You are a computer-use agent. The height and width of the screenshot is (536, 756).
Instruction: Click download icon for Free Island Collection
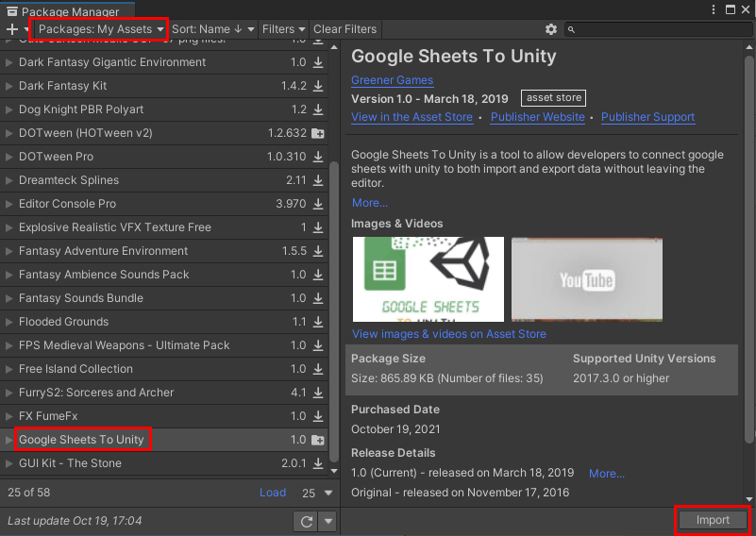pyautogui.click(x=318, y=369)
